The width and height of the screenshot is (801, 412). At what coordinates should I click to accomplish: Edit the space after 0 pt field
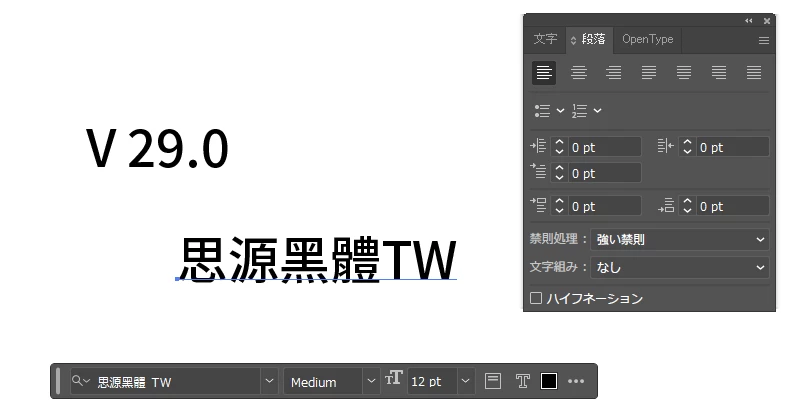[732, 206]
